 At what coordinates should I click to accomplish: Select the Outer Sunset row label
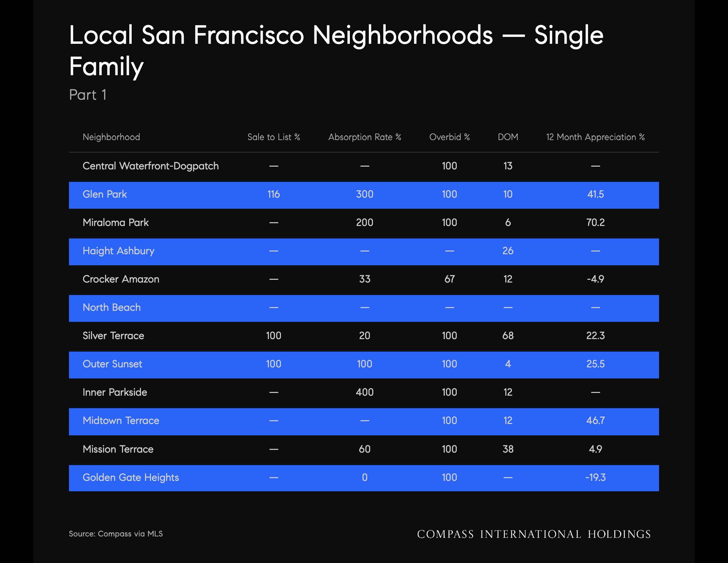tap(112, 364)
